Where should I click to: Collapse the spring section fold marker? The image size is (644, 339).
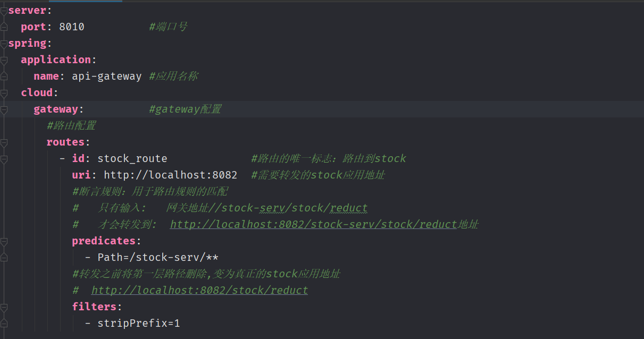coord(4,43)
